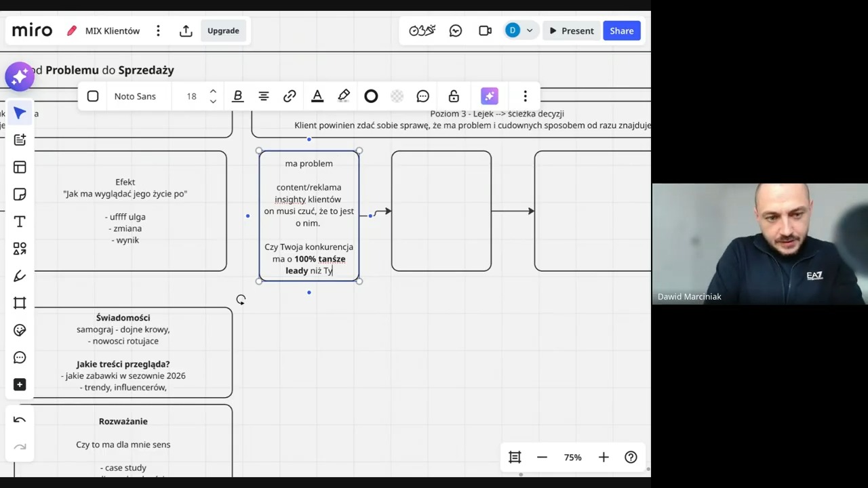This screenshot has height=488, width=868.
Task: Expand the user avatar dropdown arrow
Action: tap(530, 30)
